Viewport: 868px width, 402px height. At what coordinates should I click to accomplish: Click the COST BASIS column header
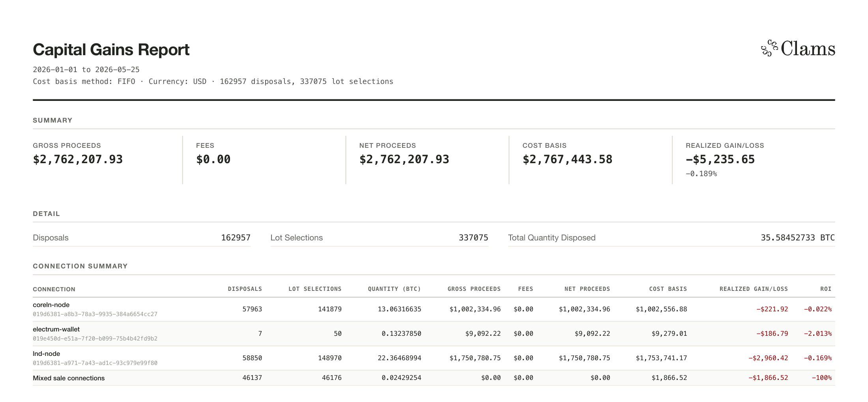click(x=668, y=289)
